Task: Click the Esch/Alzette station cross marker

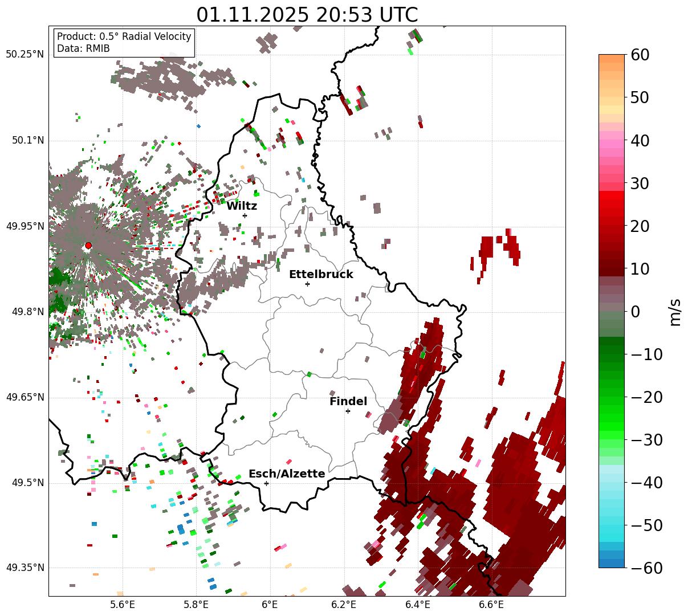Action: coord(266,483)
